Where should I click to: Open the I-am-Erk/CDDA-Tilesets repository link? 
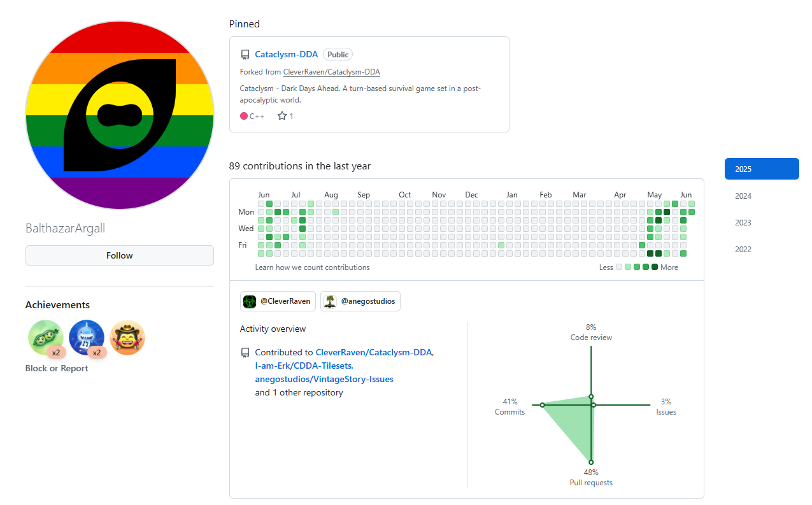coord(304,366)
